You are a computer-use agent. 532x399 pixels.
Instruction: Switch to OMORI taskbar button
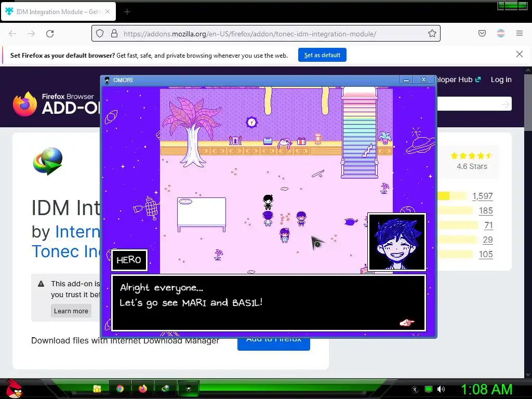tap(188, 389)
